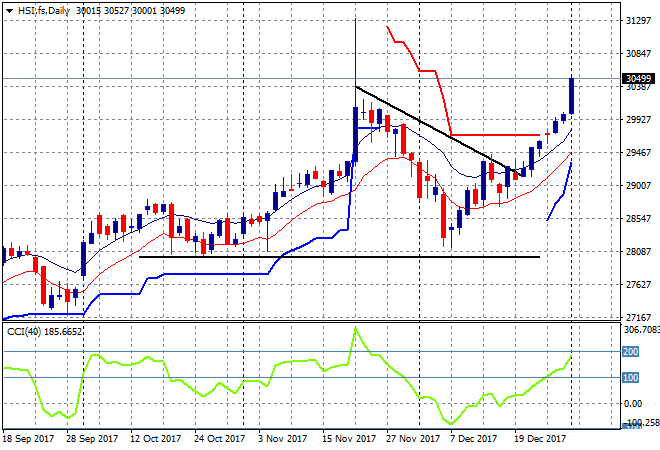
Task: Click the latest tall blue candlestick at 30499
Action: (x=572, y=96)
